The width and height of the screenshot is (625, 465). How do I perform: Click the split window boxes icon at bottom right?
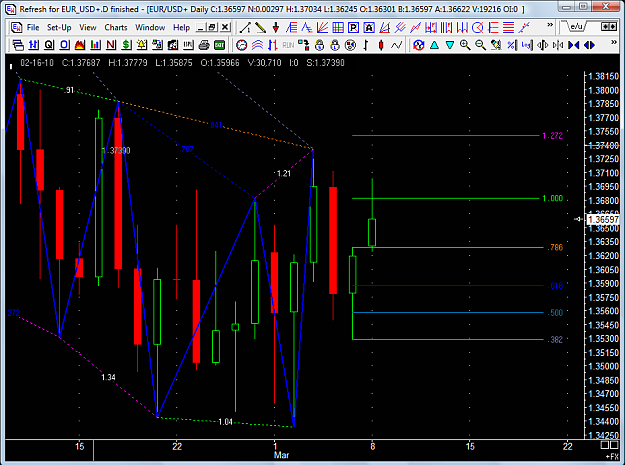(609, 445)
